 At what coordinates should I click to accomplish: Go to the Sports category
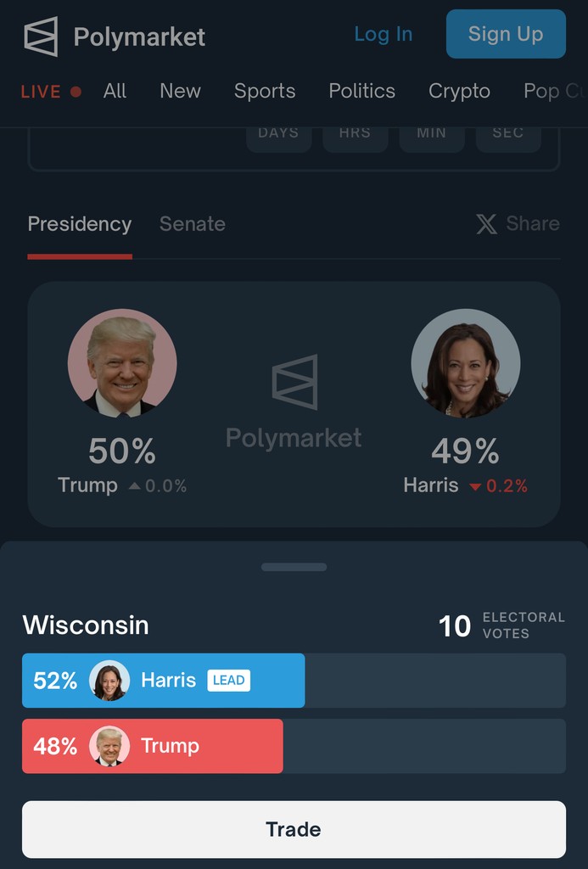(x=265, y=91)
